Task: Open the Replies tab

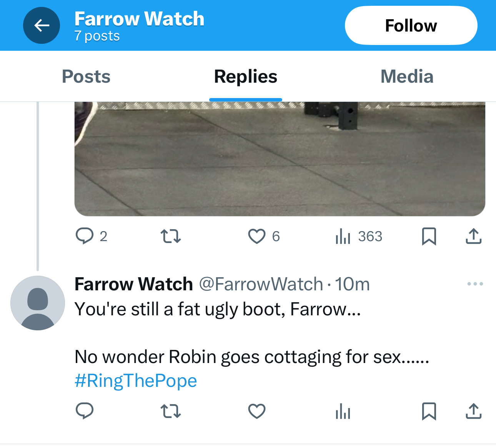Action: (245, 76)
